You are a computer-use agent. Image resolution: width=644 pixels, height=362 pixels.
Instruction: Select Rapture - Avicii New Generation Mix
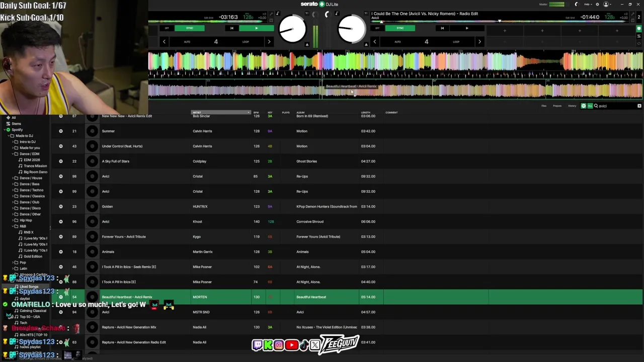(x=347, y=327)
